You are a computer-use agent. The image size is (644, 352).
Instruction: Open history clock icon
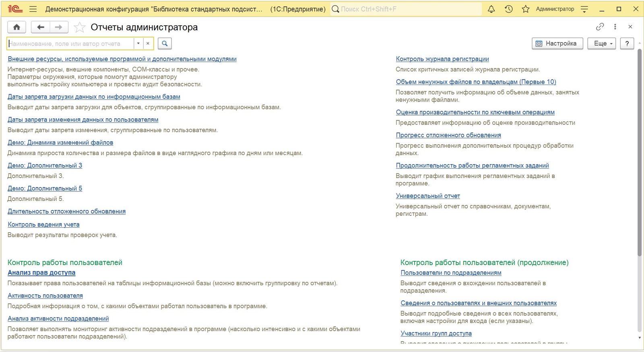pos(508,9)
